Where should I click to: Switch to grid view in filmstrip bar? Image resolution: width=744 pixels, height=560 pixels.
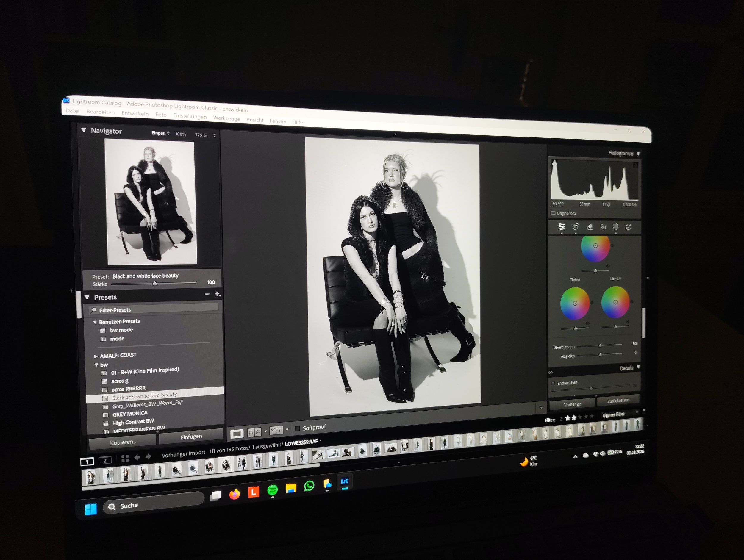(x=125, y=458)
